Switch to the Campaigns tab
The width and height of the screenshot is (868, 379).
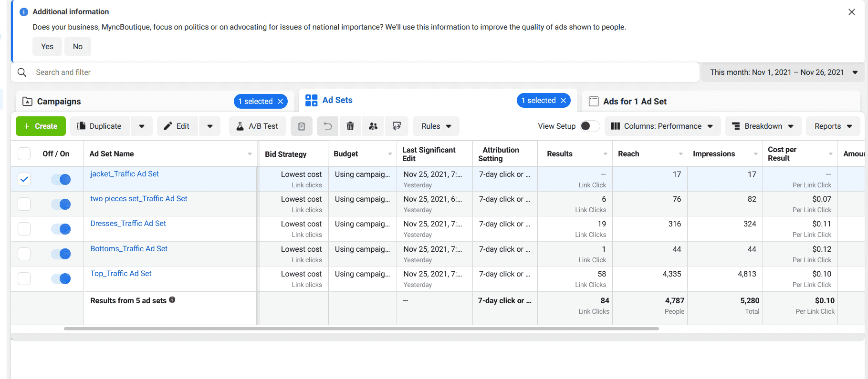click(x=59, y=102)
